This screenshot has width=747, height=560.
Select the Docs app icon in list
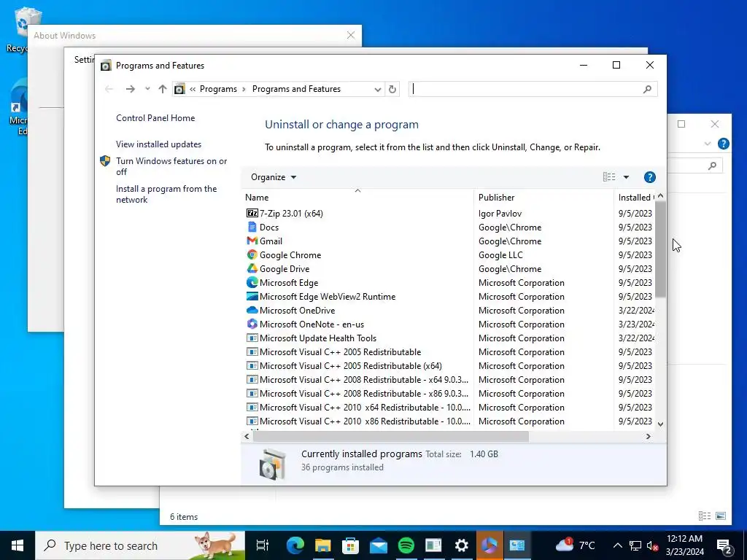(252, 227)
